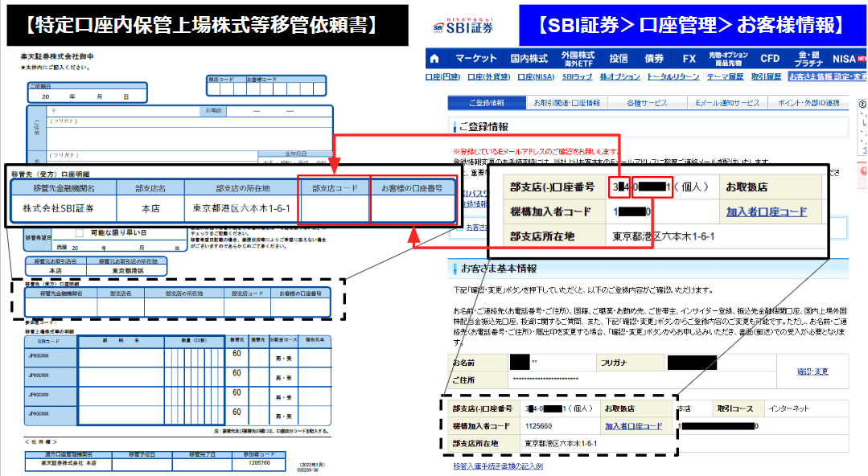
Task: Check the 可能な限り早い日 checkbox
Action: 79,233
